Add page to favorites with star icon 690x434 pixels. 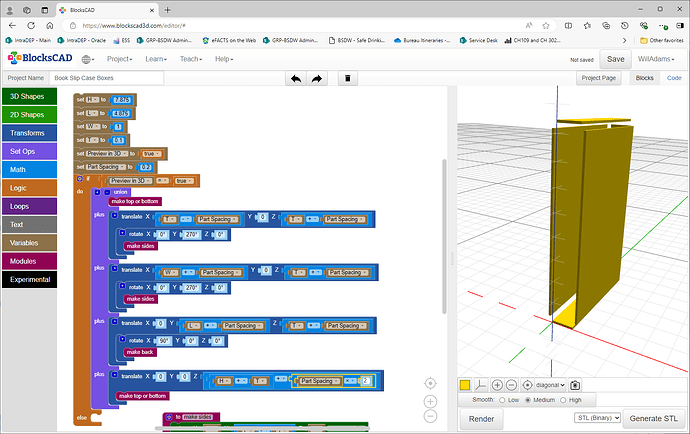tap(546, 26)
